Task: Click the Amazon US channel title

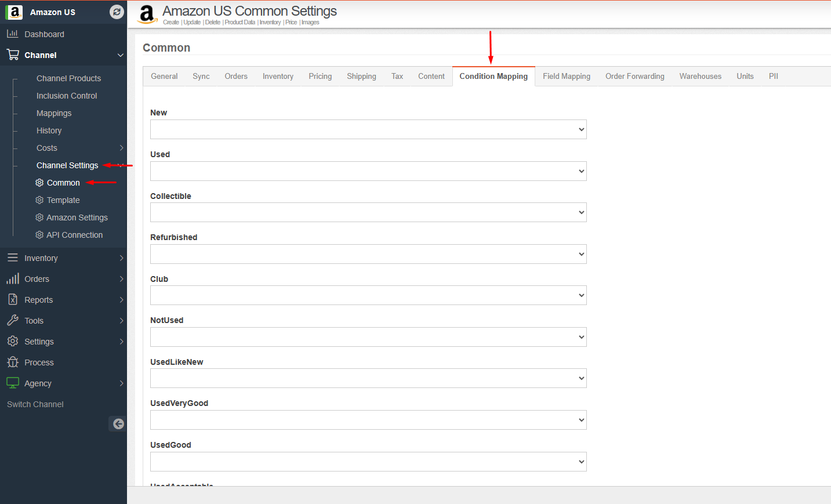Action: pos(53,12)
